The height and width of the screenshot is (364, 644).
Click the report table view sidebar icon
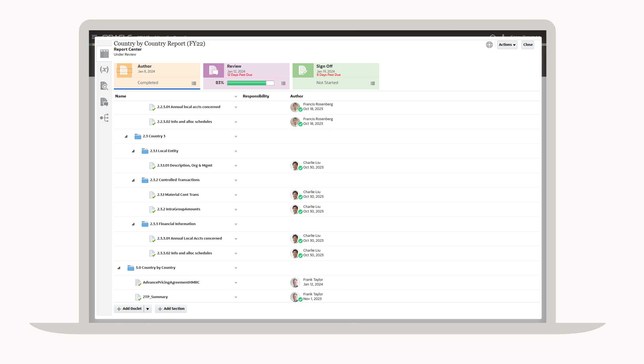click(104, 54)
